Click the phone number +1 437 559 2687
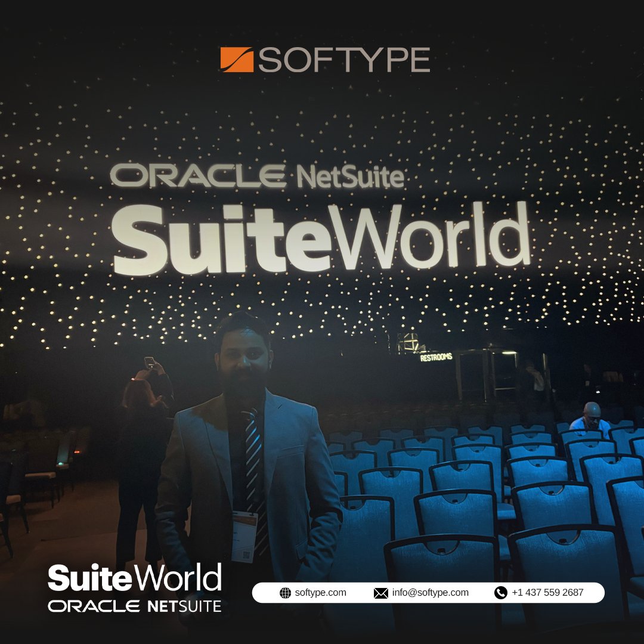 (x=547, y=593)
